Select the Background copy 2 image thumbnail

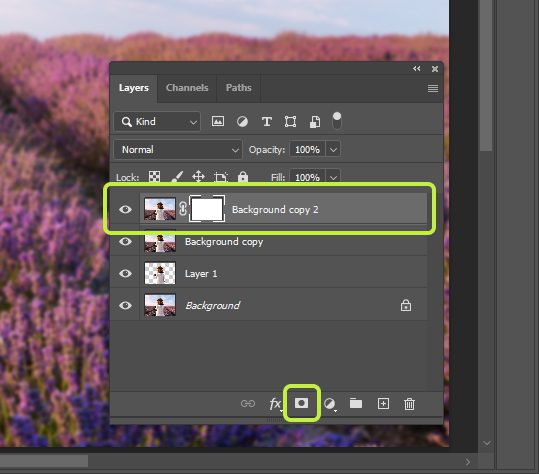click(160, 209)
